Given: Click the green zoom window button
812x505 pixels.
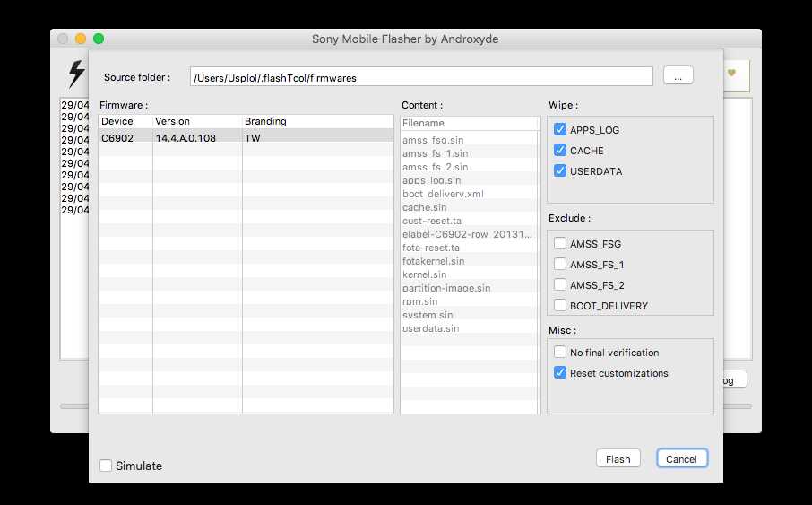Looking at the screenshot, I should 99,39.
